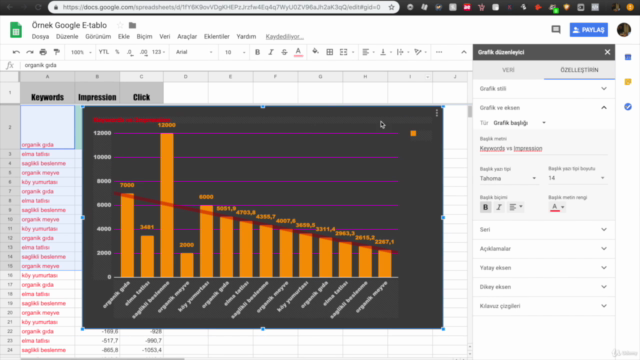Expand the Yatay eksen section
The width and height of the screenshot is (640, 360).
click(544, 268)
